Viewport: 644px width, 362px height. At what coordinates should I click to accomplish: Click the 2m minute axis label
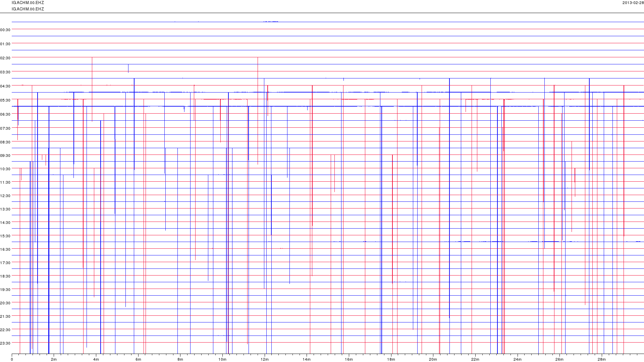[54, 360]
